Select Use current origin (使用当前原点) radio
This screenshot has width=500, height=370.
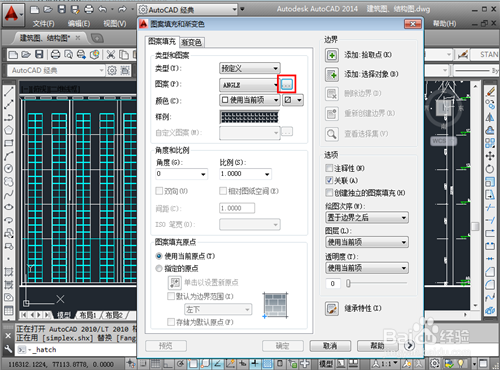click(x=159, y=256)
